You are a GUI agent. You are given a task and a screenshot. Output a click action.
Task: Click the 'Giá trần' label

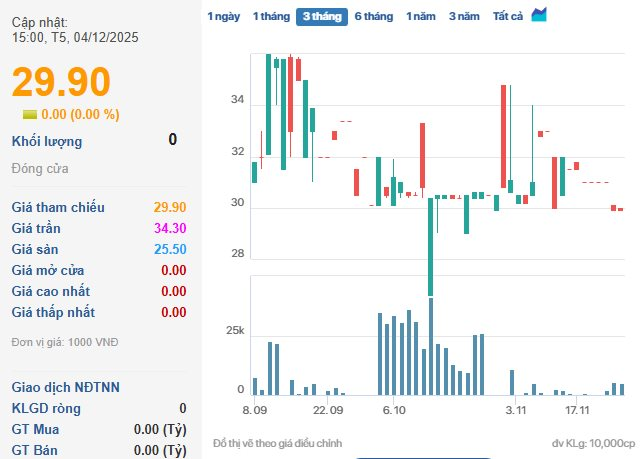click(36, 228)
